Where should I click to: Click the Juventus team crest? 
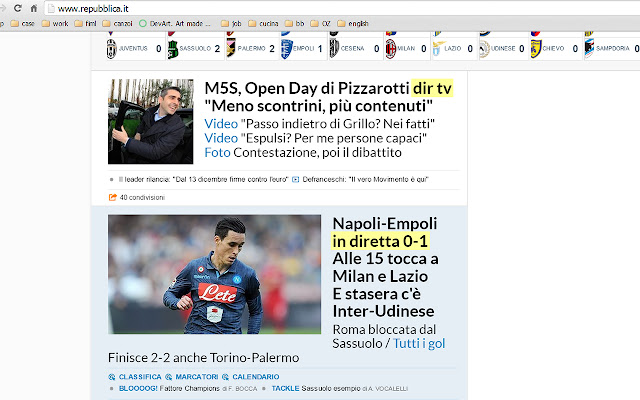tap(111, 49)
